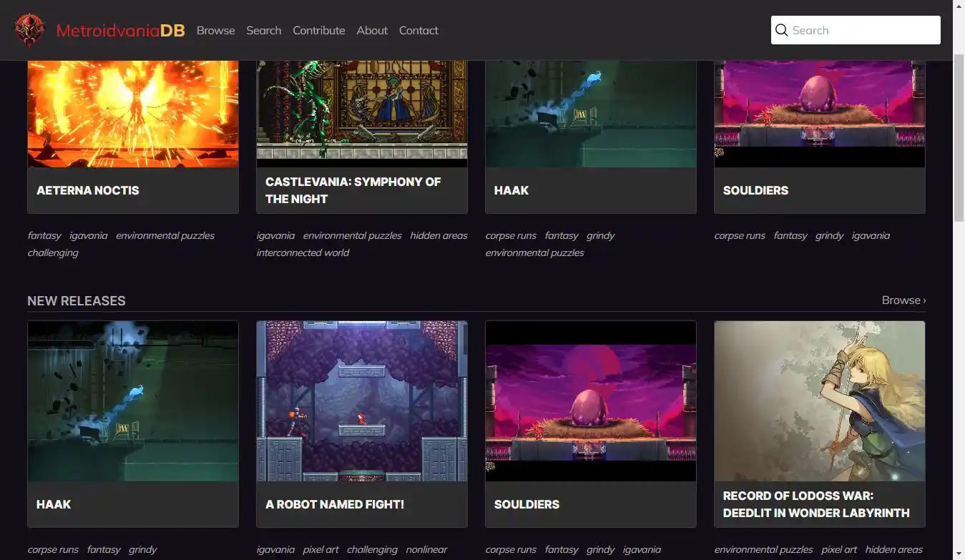Click 'igavania' tag under top Castlevania card
This screenshot has height=560, width=965.
[x=275, y=235]
